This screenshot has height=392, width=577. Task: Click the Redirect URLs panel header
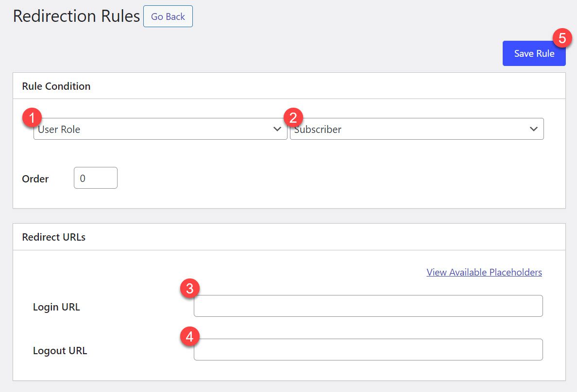(x=54, y=237)
